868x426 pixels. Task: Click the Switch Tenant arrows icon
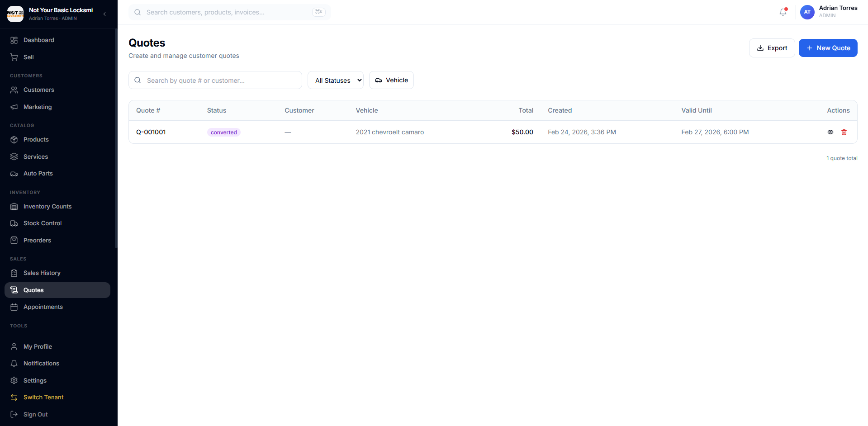coord(14,398)
